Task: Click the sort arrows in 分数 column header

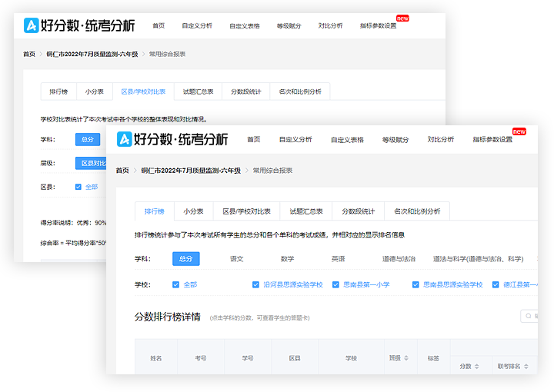Action: [x=476, y=366]
